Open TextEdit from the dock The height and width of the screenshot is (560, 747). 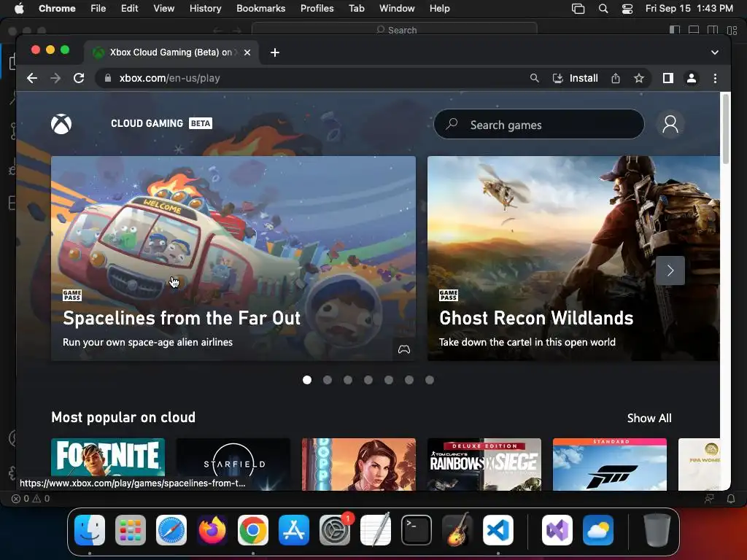point(376,530)
